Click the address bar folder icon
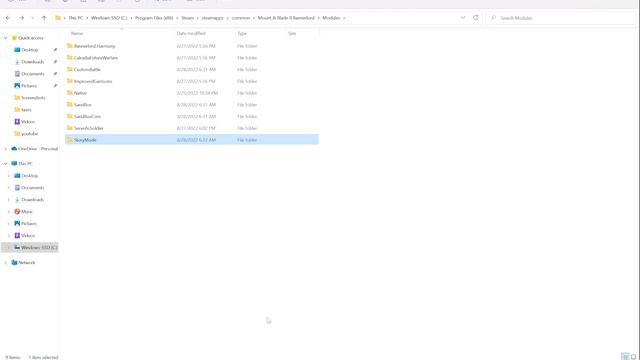This screenshot has width=640, height=360. pos(58,18)
